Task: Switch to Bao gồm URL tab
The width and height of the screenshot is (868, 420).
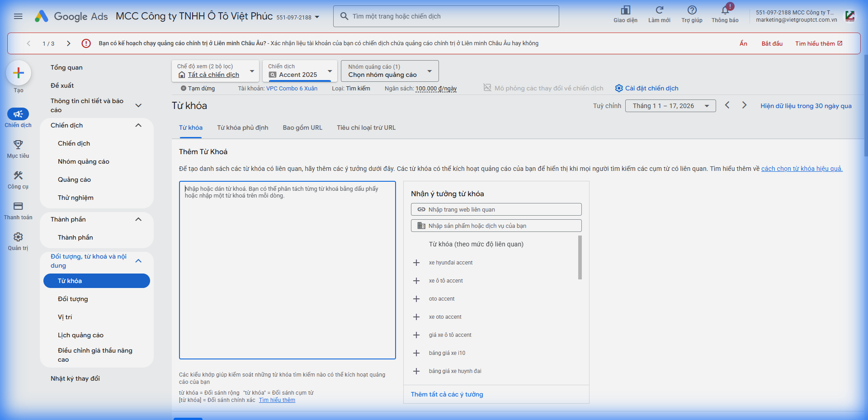Action: 302,127
